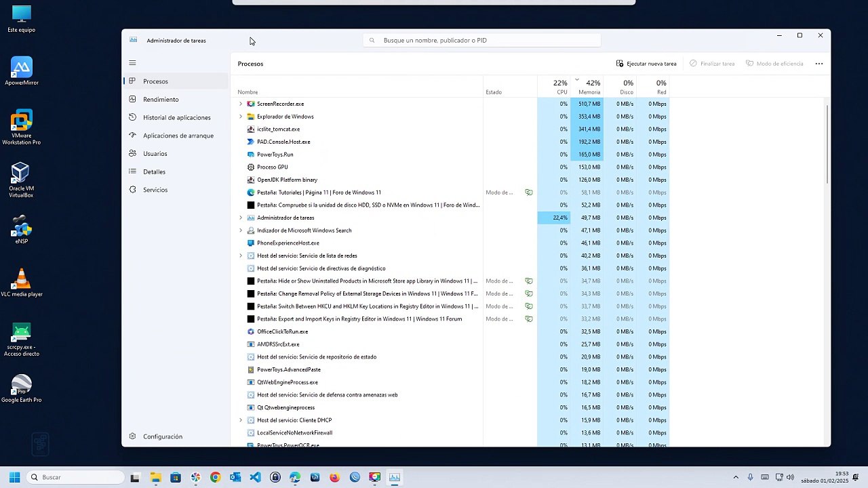Select the OfficeClickToRun.exe process
Viewport: 868px width, 488px height.
(451, 331)
